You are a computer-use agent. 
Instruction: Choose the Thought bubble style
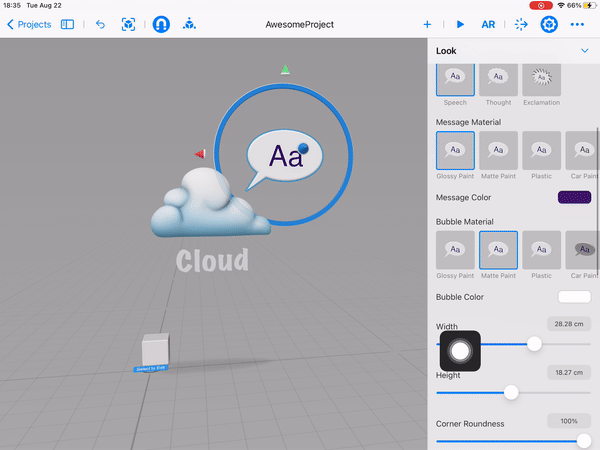point(498,80)
